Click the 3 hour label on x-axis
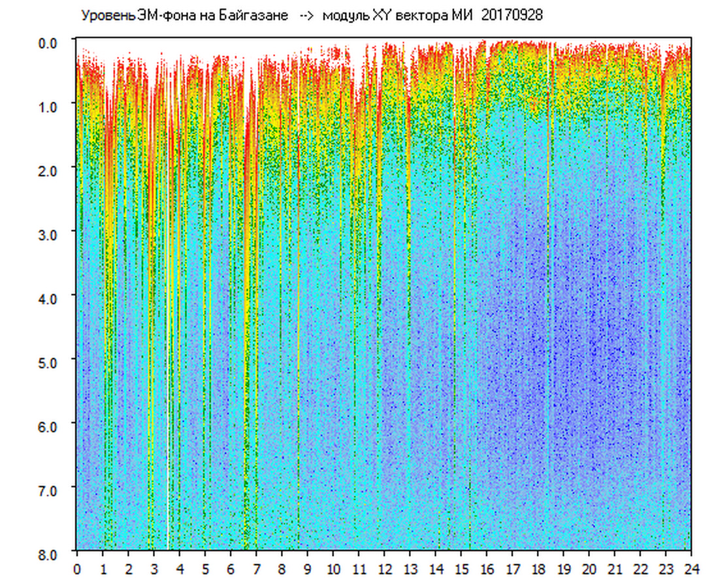Viewport: 716px width, 588px height. [x=154, y=568]
